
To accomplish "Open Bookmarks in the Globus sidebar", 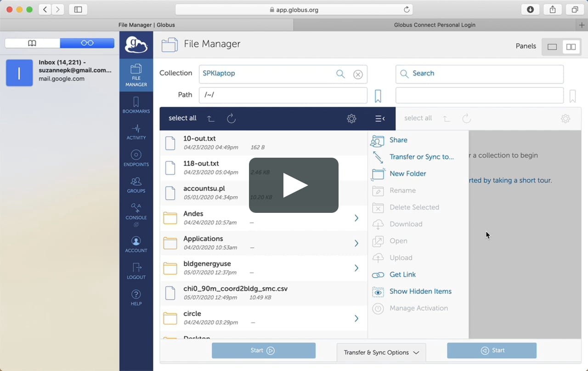I will point(136,105).
